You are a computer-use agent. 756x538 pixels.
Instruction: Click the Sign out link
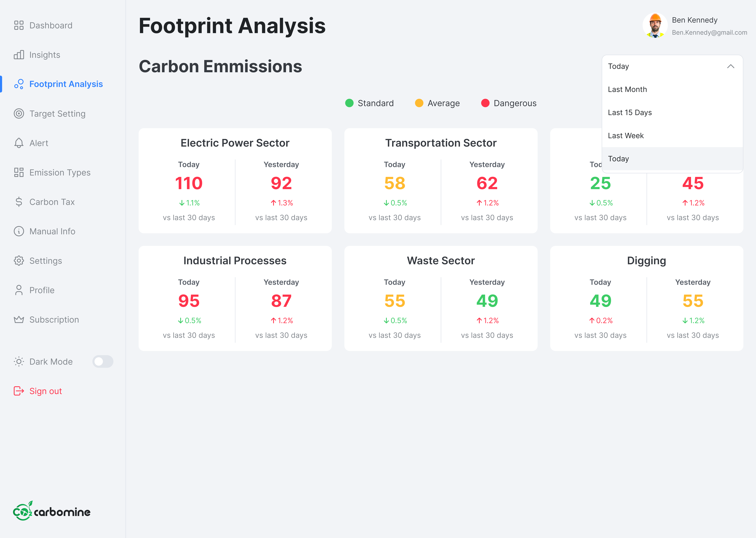point(46,391)
